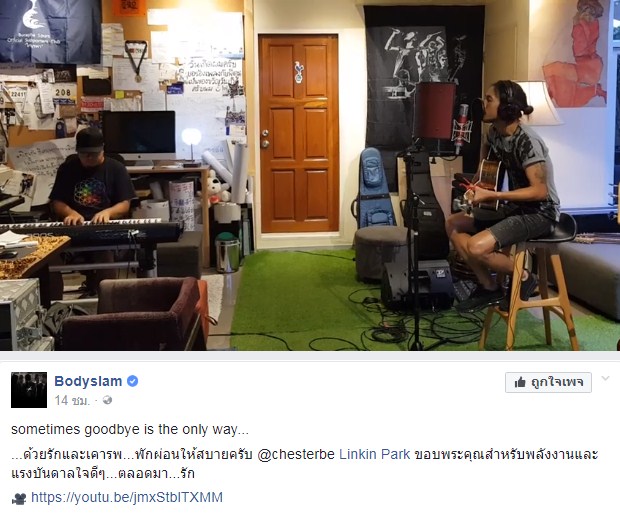
Task: Click the iMac monitor in the photo
Action: point(139,138)
